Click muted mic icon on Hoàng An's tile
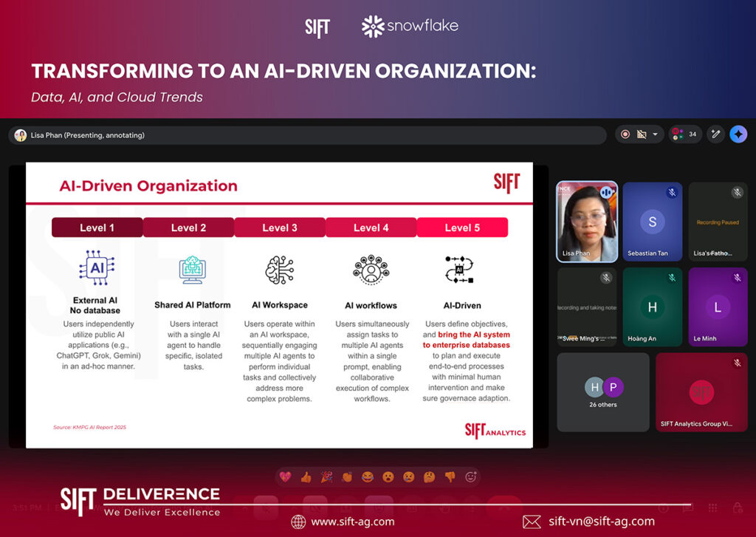Image resolution: width=756 pixels, height=537 pixels. pyautogui.click(x=672, y=278)
